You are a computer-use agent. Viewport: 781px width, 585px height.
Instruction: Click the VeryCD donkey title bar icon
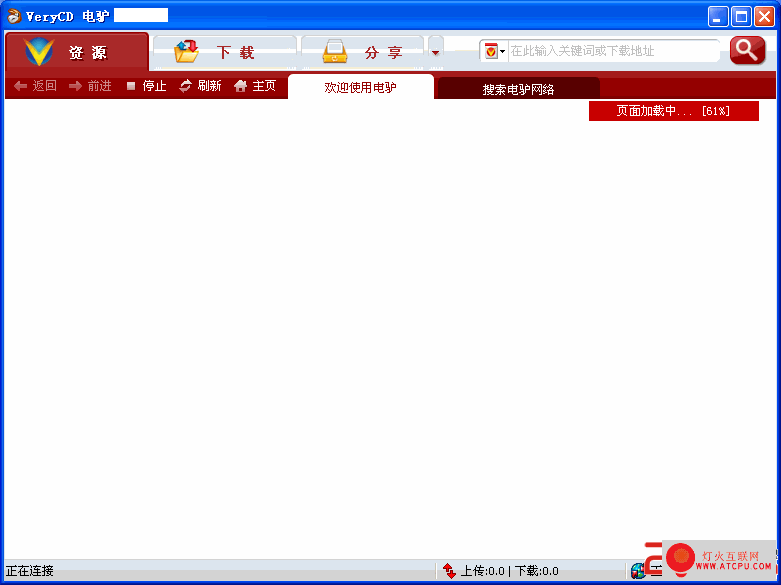[x=13, y=16]
